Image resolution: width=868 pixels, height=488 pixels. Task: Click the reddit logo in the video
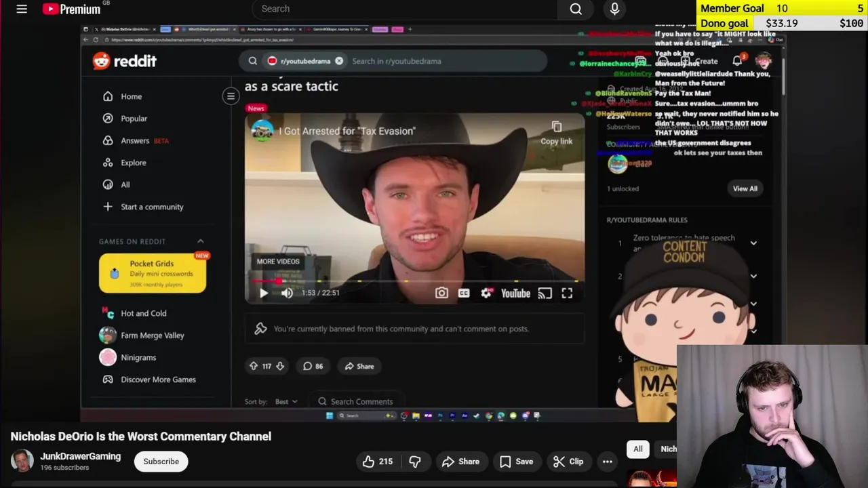click(x=125, y=61)
